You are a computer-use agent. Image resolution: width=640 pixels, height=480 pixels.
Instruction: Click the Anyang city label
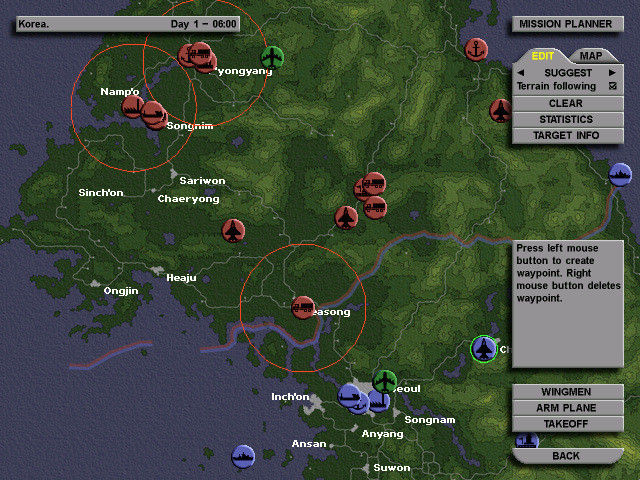[382, 434]
